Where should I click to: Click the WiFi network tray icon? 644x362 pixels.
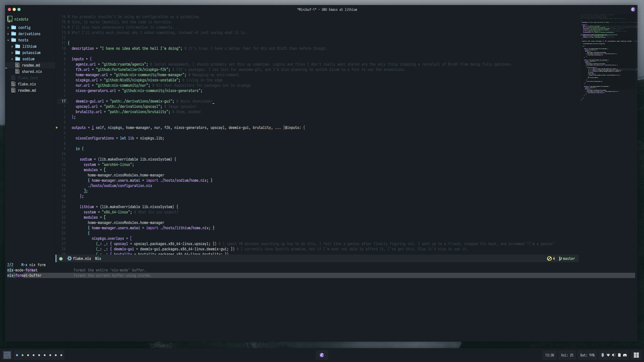tap(608, 355)
